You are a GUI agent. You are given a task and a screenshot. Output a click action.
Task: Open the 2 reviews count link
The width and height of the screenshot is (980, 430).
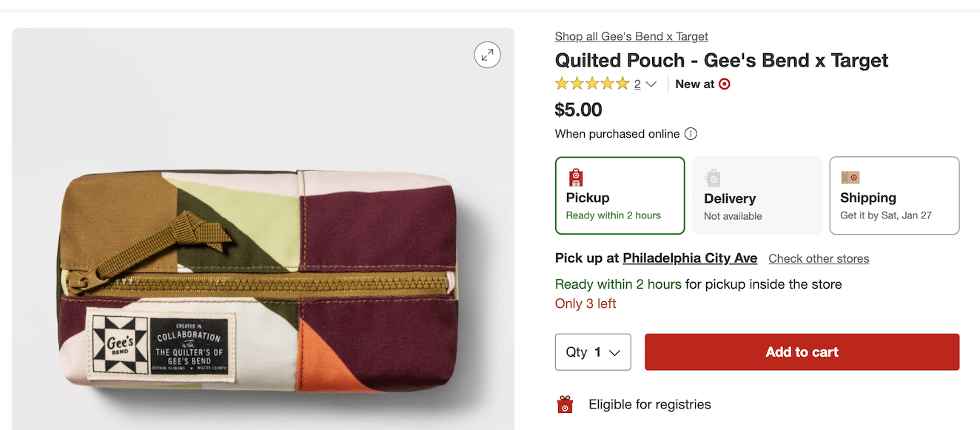[x=637, y=84]
